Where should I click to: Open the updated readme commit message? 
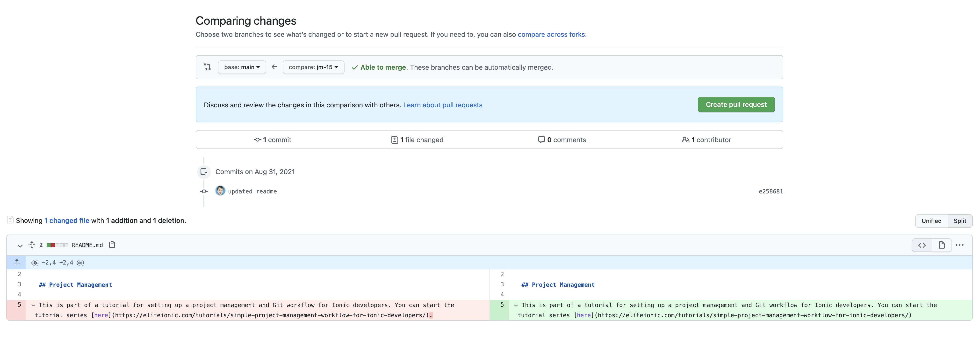pyautogui.click(x=252, y=191)
